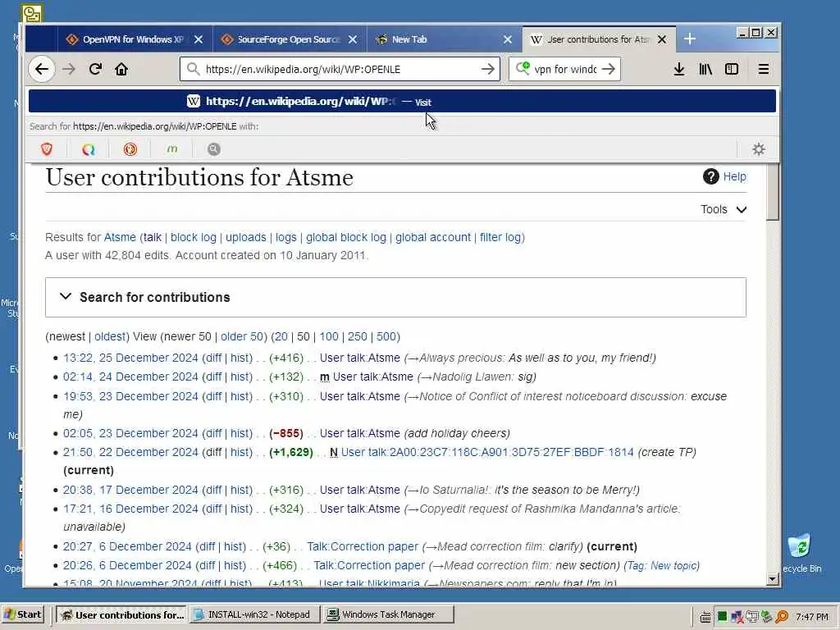The width and height of the screenshot is (840, 630).
Task: Expand the Tools dropdown
Action: tap(724, 209)
